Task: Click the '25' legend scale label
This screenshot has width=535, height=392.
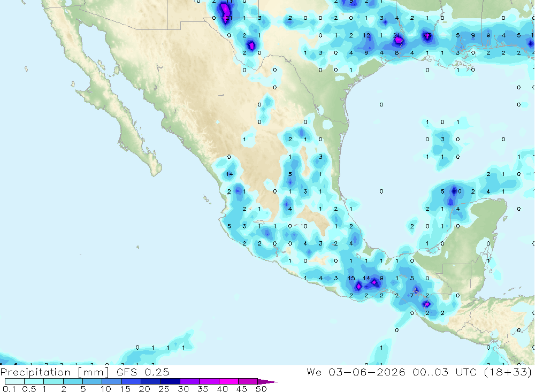Action: pos(164,389)
